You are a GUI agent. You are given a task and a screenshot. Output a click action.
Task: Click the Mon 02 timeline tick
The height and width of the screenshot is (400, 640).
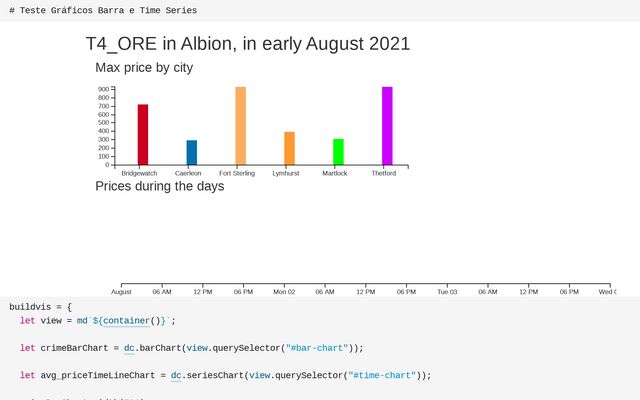coord(284,292)
